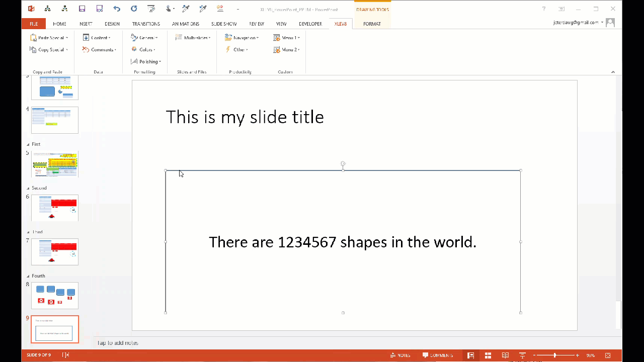Viewport: 644px width, 362px height.
Task: Open PowerPoint Help question mark
Action: [x=544, y=9]
